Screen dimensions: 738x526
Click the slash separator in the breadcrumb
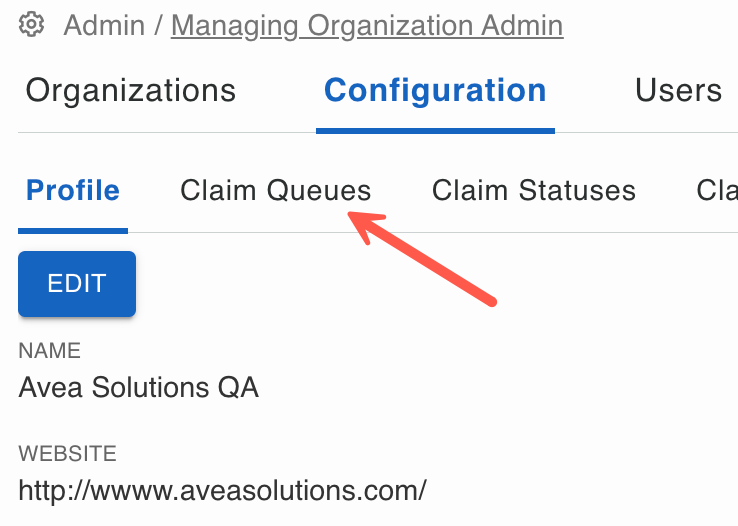tap(158, 25)
